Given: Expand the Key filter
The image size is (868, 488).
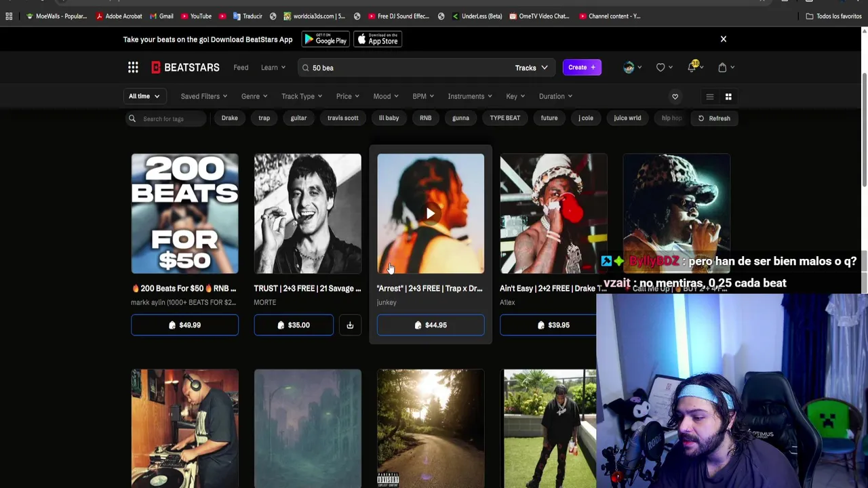Looking at the screenshot, I should [x=515, y=96].
